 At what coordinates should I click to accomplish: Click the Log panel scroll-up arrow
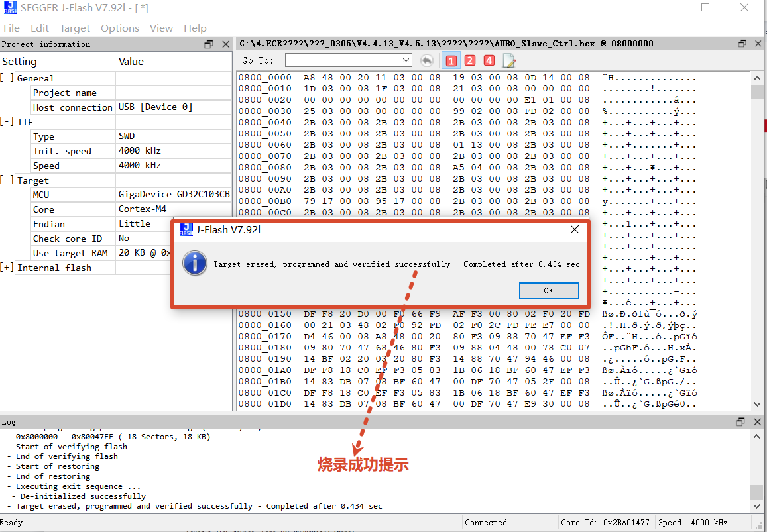tap(757, 437)
